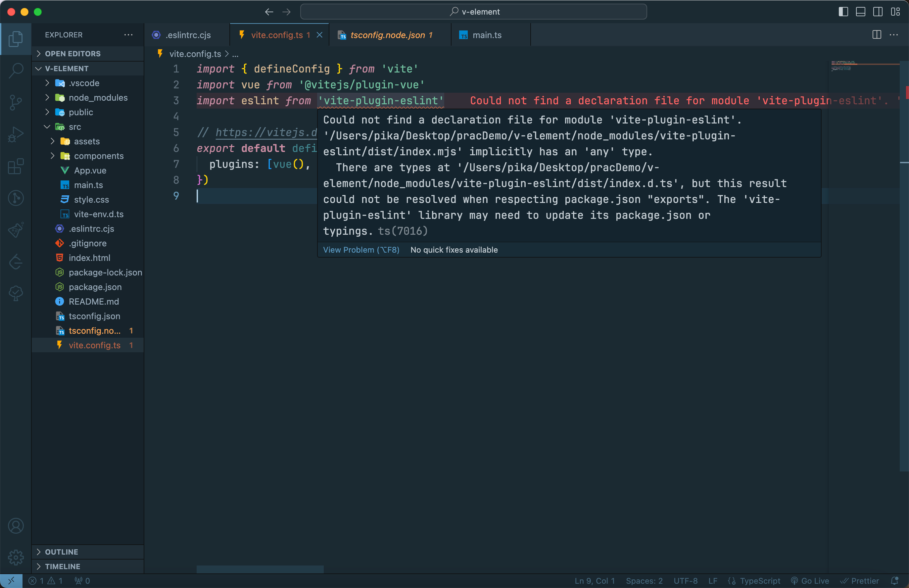Expand the OUTLINE section
Screen dimensions: 909x588
pyautogui.click(x=88, y=552)
